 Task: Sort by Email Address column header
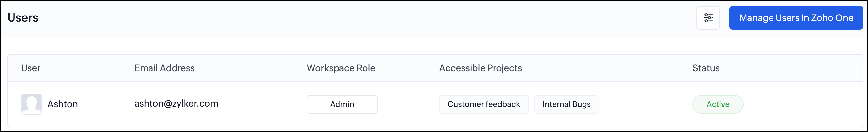[164, 68]
